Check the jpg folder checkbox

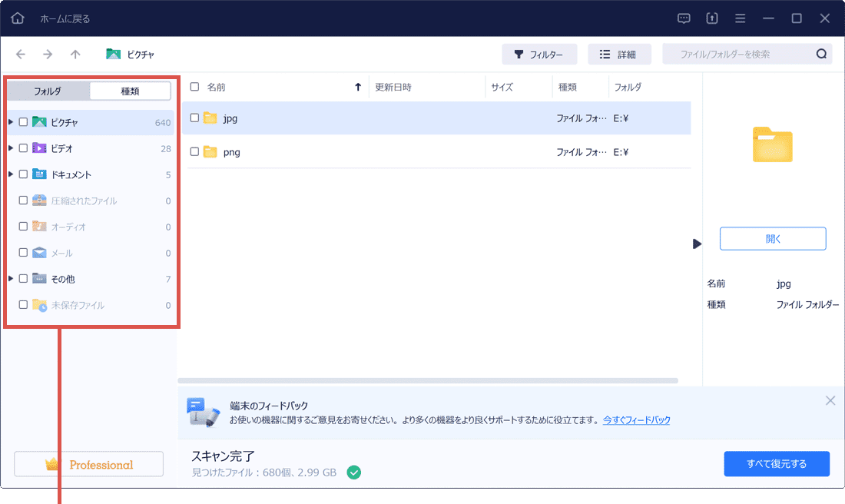coord(194,118)
